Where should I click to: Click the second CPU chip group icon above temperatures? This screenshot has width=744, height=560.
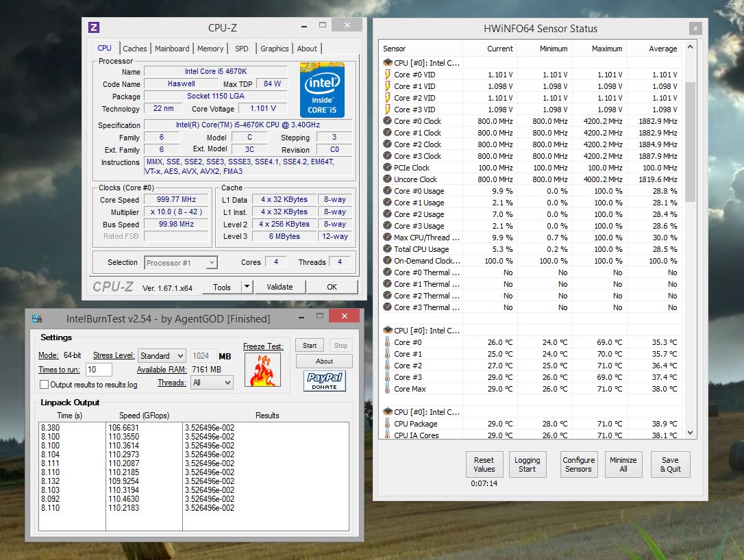click(x=388, y=330)
